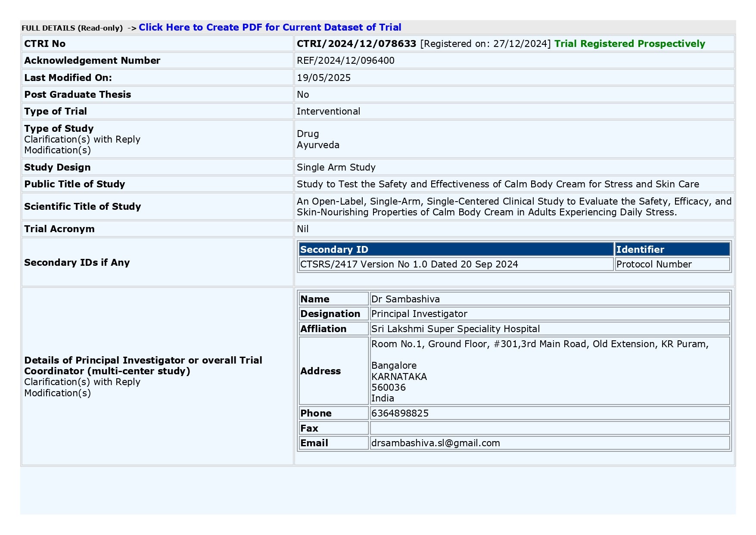Click the empty Fax field cell
This screenshot has width=756, height=535.
point(549,428)
